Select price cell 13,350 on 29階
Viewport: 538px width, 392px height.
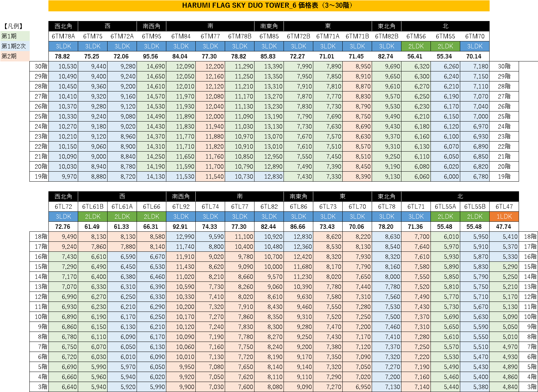click(269, 76)
